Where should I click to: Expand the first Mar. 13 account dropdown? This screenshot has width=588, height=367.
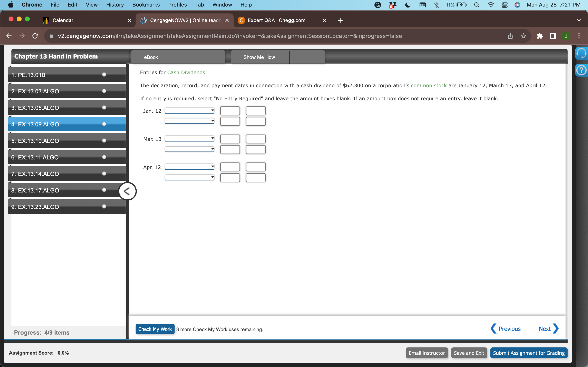coord(189,139)
